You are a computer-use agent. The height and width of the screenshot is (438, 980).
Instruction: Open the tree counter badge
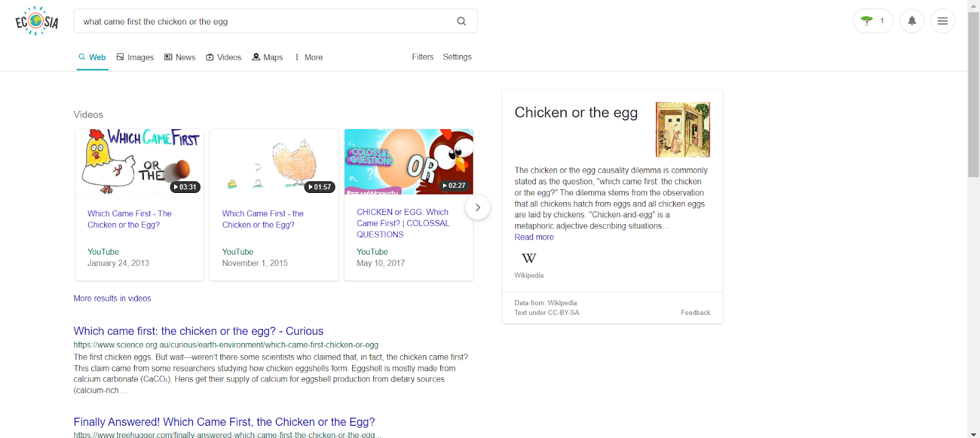(x=873, y=21)
